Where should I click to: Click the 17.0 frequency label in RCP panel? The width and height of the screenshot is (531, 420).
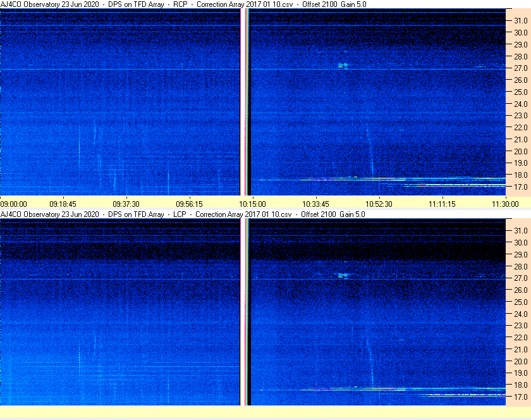click(521, 187)
